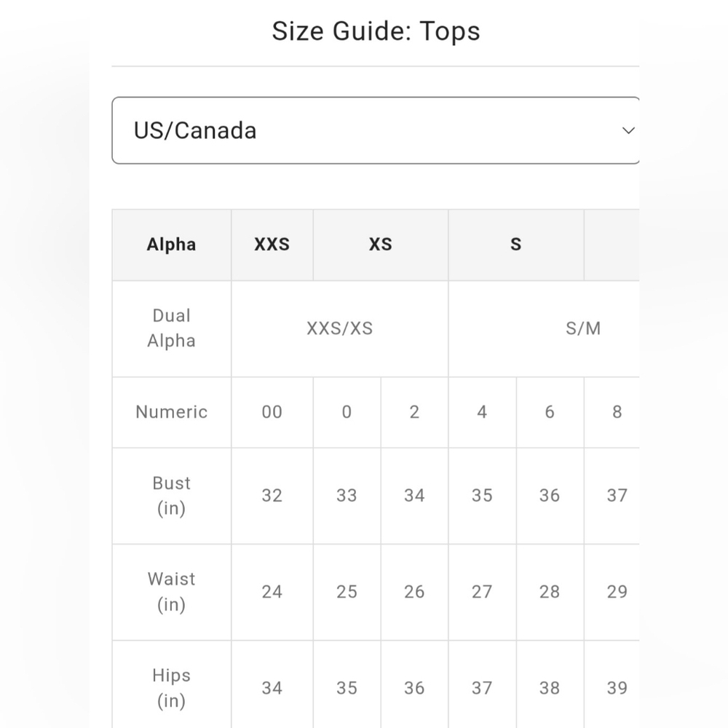Click the Alpha row label
Viewport: 728px width, 728px height.
pyautogui.click(x=171, y=245)
